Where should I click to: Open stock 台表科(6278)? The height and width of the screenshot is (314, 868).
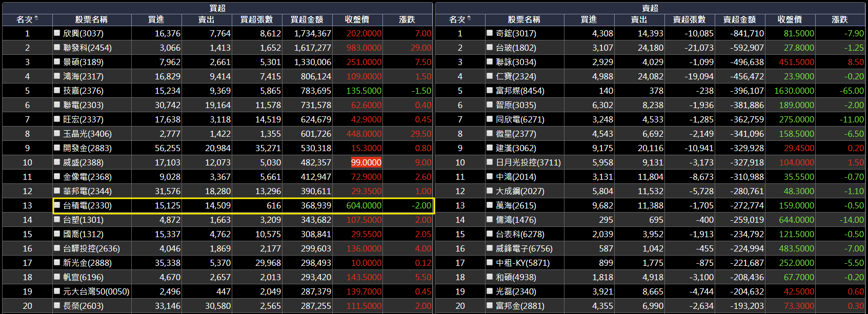[x=520, y=234]
